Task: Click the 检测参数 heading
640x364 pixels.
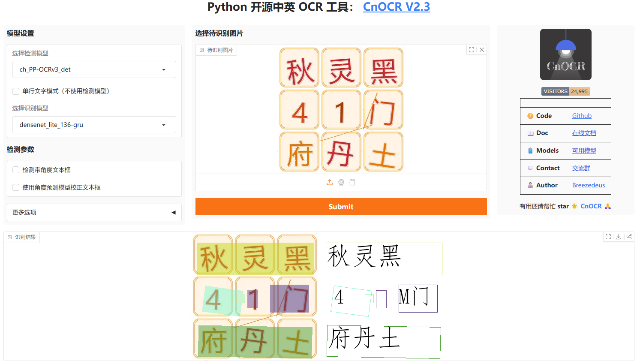Action: pos(20,150)
